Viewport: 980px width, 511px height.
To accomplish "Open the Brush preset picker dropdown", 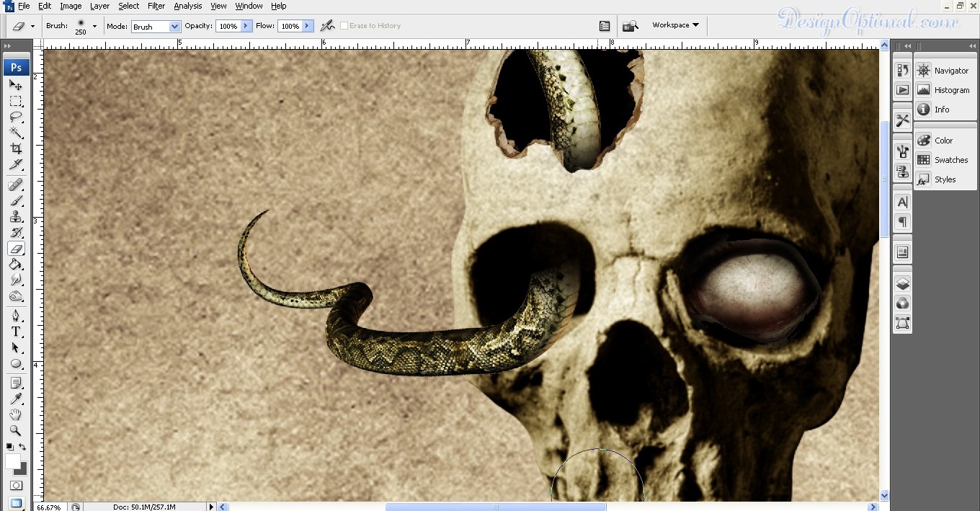I will coord(94,26).
